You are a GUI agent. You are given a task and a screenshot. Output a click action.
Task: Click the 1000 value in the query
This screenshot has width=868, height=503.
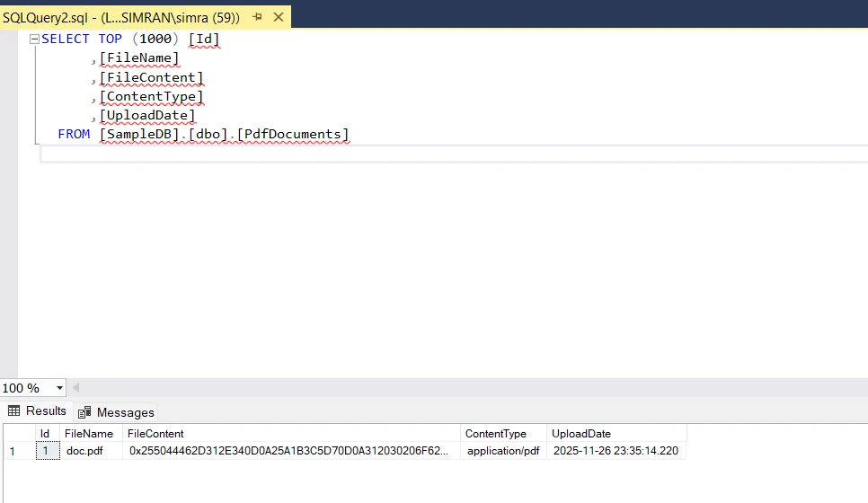point(155,39)
